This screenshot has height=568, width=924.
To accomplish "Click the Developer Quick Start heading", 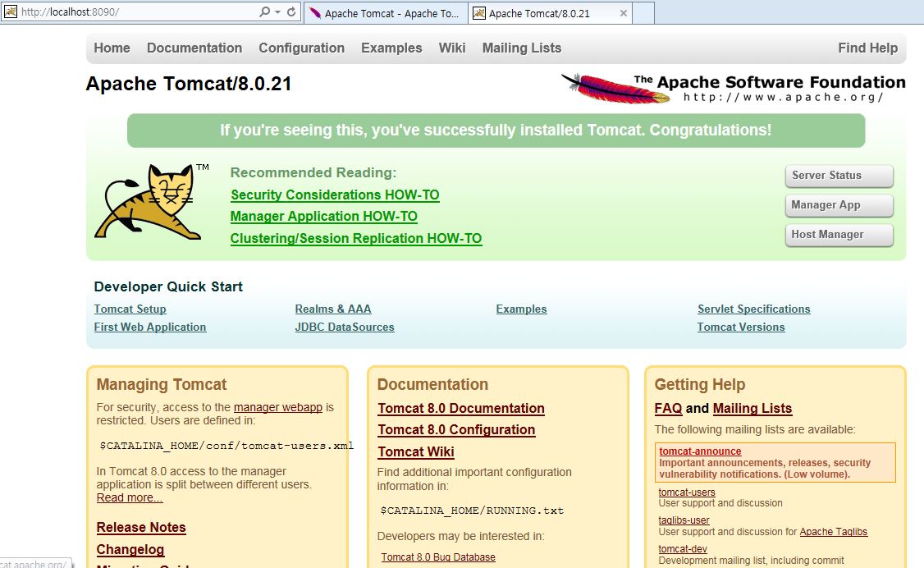I will [x=168, y=287].
